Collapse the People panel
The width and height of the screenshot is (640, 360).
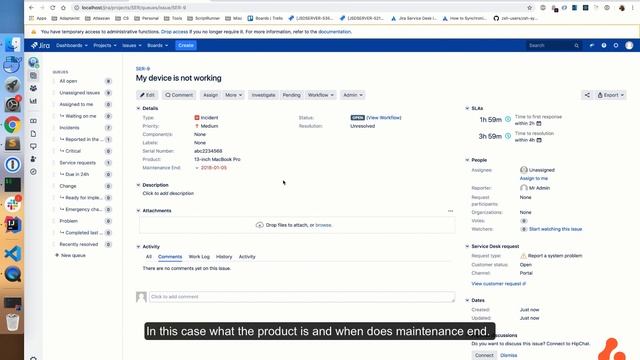pos(467,160)
